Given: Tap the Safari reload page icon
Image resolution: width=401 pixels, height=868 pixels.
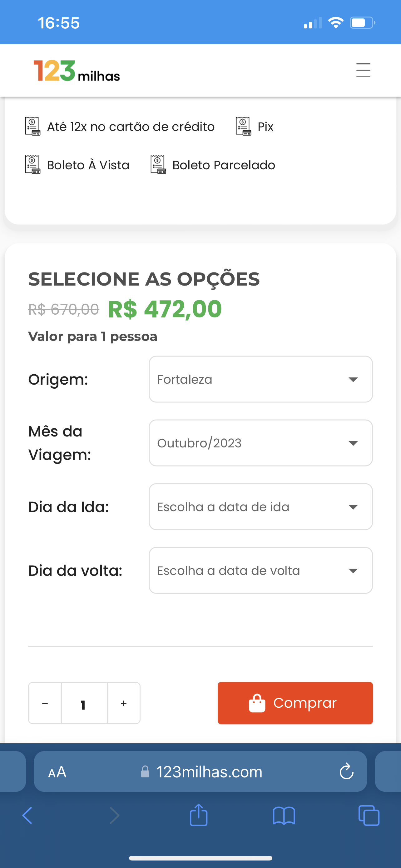Looking at the screenshot, I should (x=346, y=771).
